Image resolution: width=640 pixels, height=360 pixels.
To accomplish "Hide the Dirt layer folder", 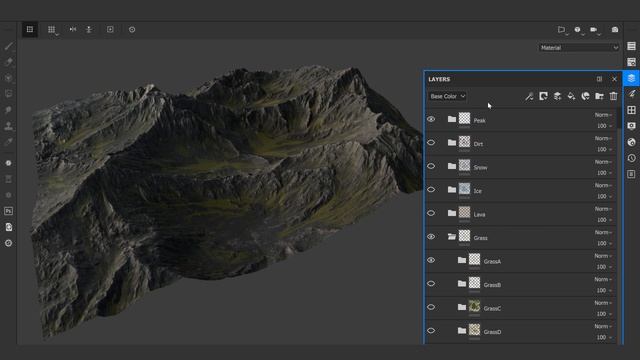I will [431, 142].
